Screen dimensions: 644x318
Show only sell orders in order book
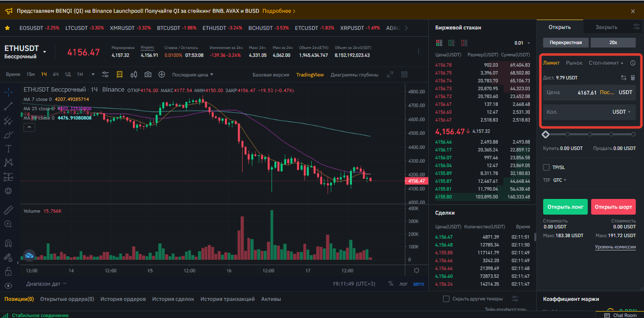click(x=463, y=43)
